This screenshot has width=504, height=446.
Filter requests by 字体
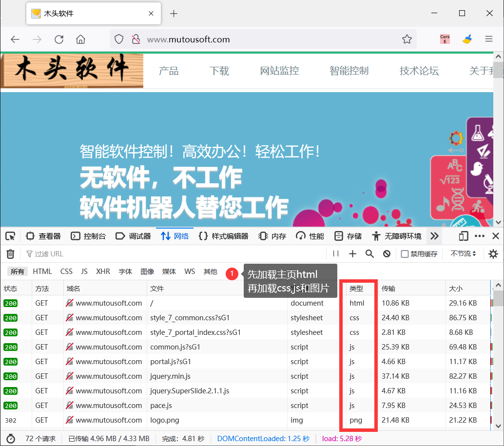tap(125, 271)
